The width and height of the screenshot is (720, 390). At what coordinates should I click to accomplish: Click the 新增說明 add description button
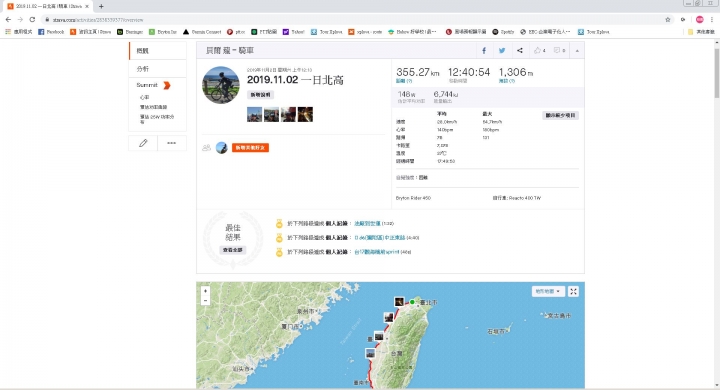(x=261, y=95)
